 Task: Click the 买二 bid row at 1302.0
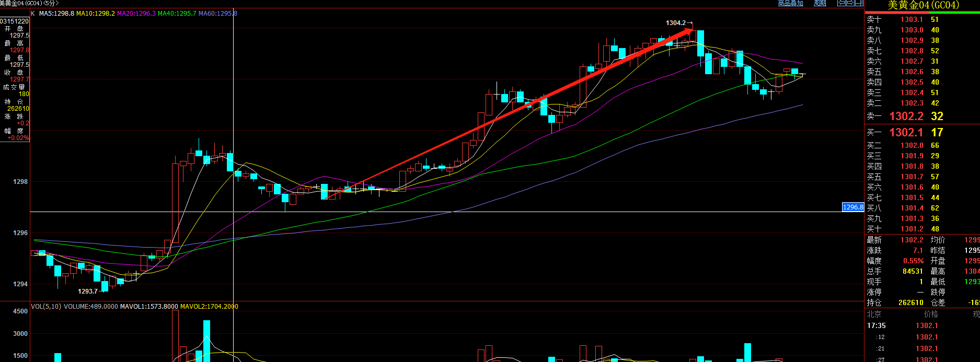(922, 145)
